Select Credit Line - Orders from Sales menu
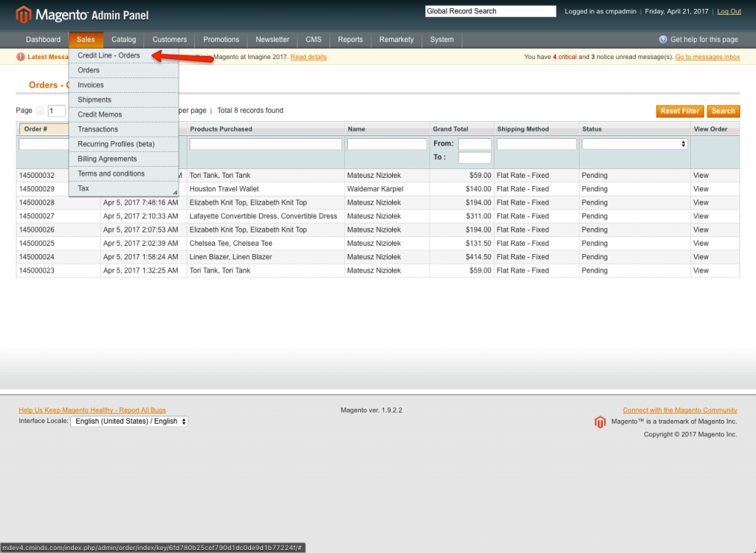 click(109, 55)
